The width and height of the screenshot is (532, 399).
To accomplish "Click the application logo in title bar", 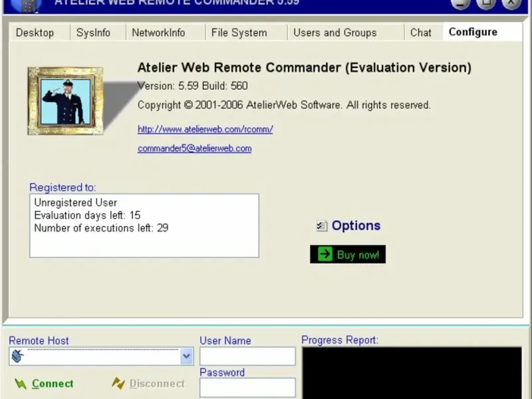I will pos(27,5).
